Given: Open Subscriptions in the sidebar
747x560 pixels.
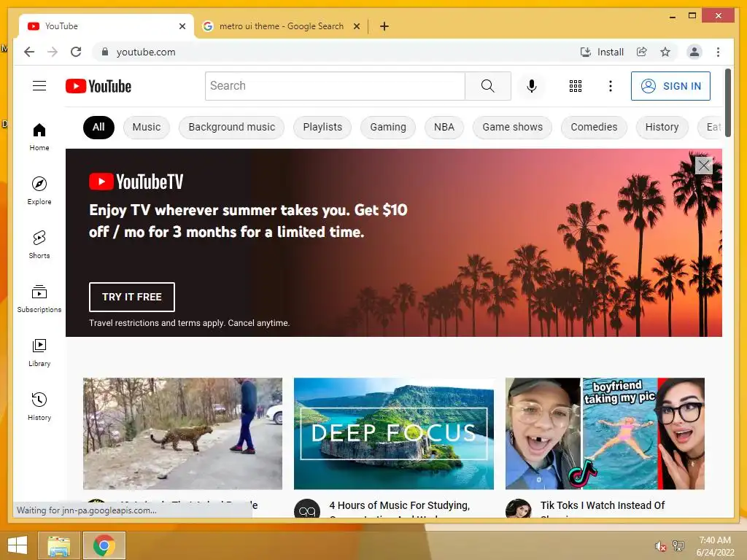Looking at the screenshot, I should tap(39, 298).
